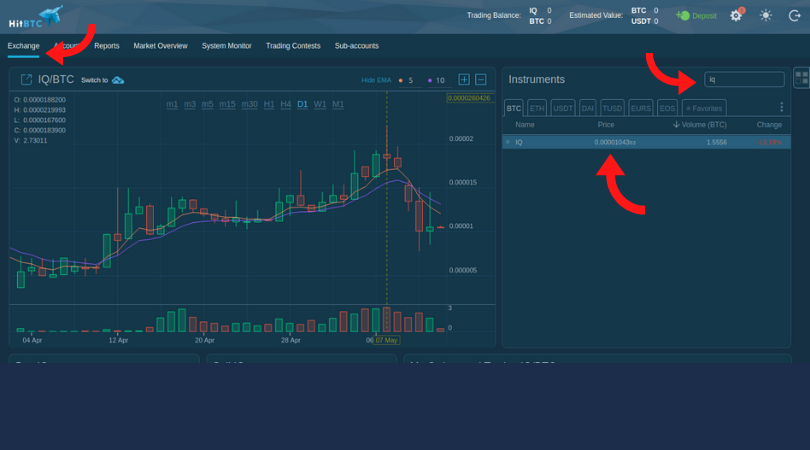
Task: Sort by Volume (BTC) arrow
Action: click(x=676, y=125)
